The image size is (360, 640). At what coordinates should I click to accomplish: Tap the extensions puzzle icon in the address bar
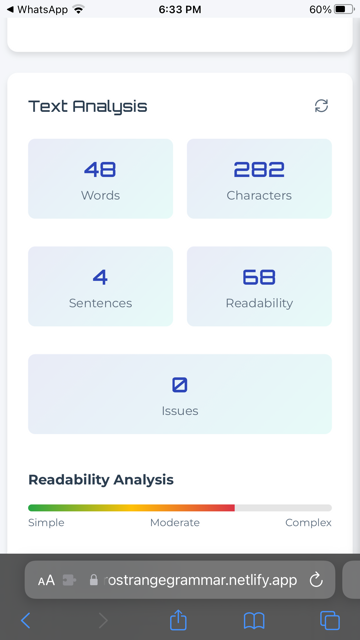69,580
